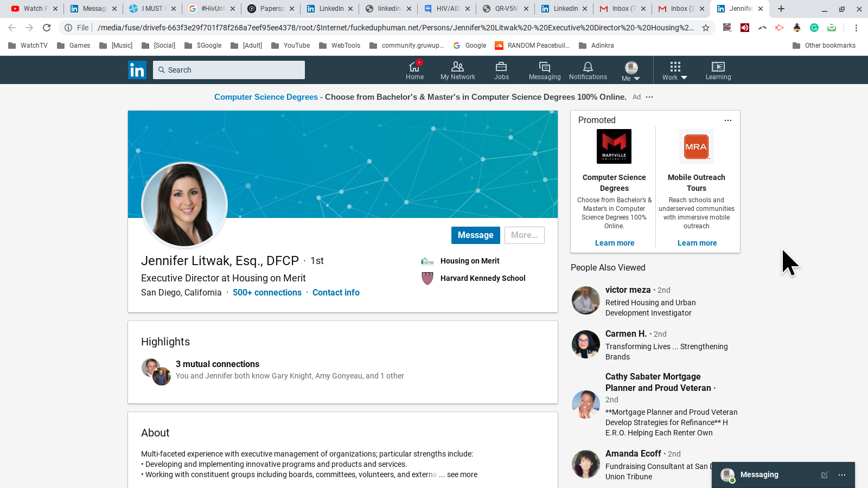Open Messaging in the navbar

click(545, 70)
